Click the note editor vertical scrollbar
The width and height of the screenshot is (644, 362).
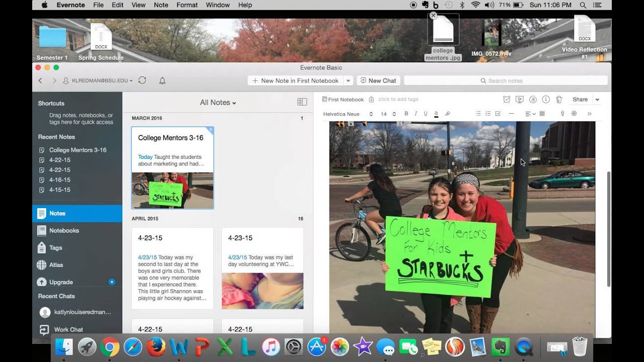click(x=608, y=229)
